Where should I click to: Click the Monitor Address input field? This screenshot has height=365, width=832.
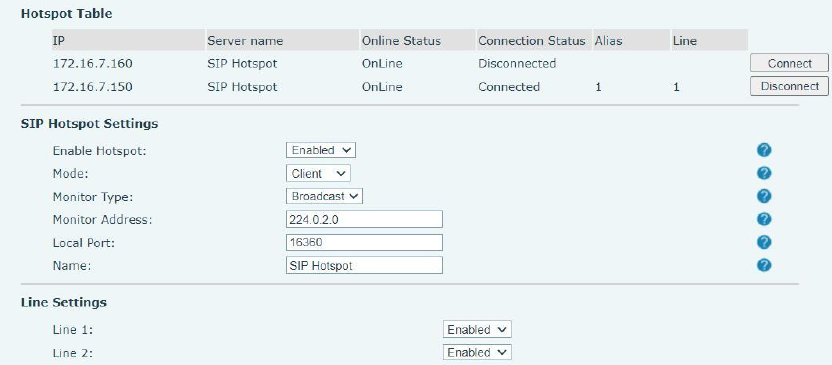364,219
